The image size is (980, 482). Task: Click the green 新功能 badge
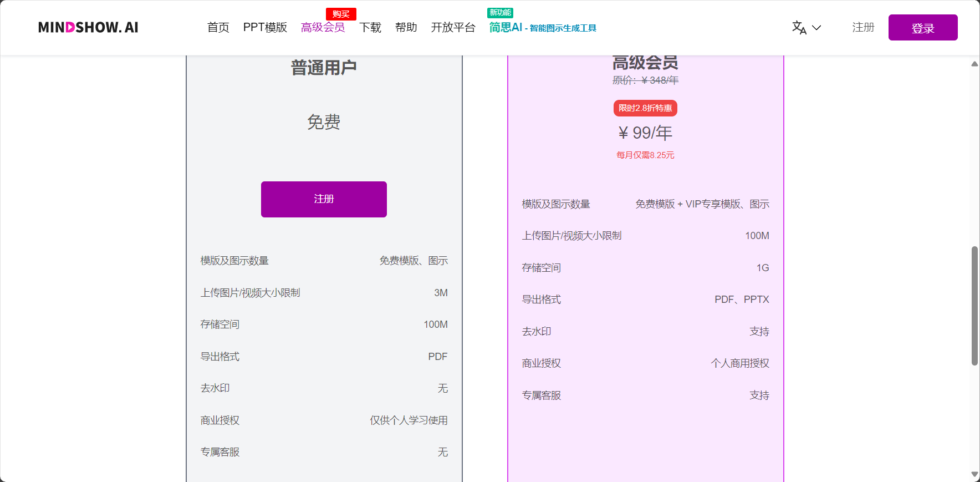click(500, 12)
